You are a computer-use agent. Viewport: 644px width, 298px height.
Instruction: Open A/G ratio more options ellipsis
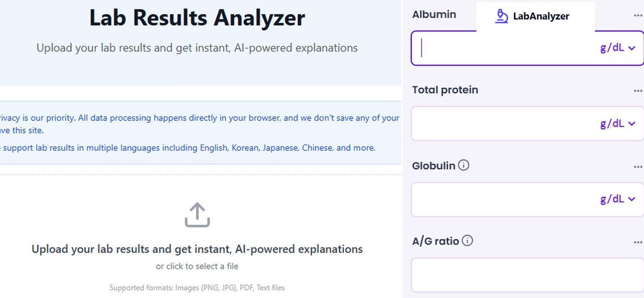(x=638, y=242)
